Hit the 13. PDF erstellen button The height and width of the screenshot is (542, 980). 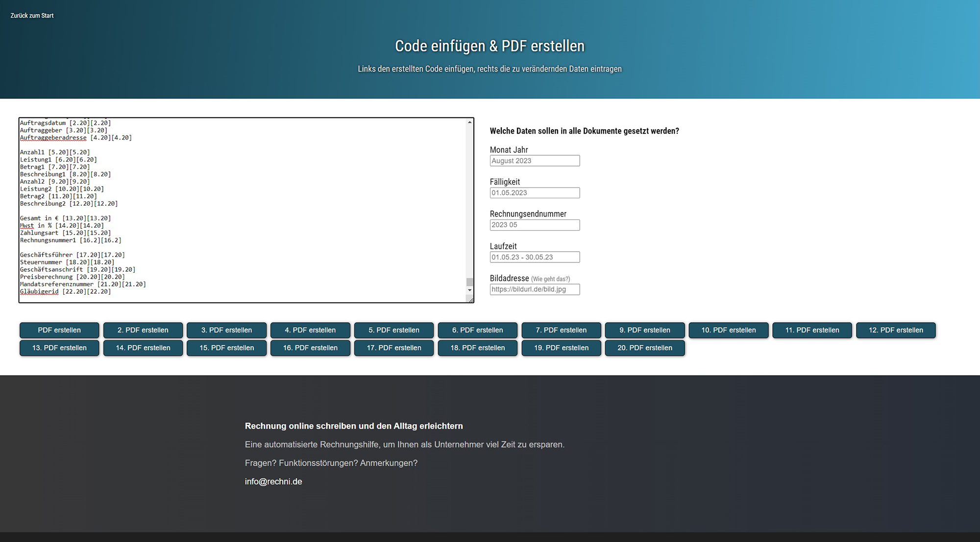click(x=59, y=348)
